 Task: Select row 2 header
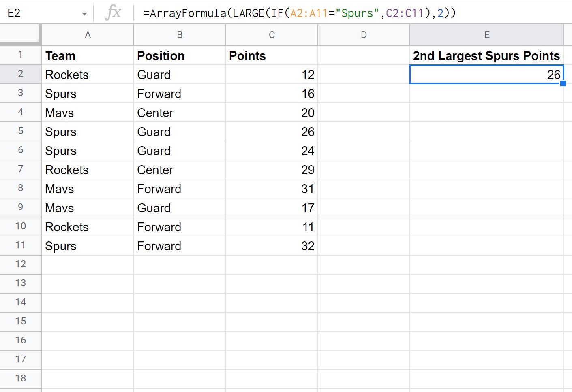(21, 74)
